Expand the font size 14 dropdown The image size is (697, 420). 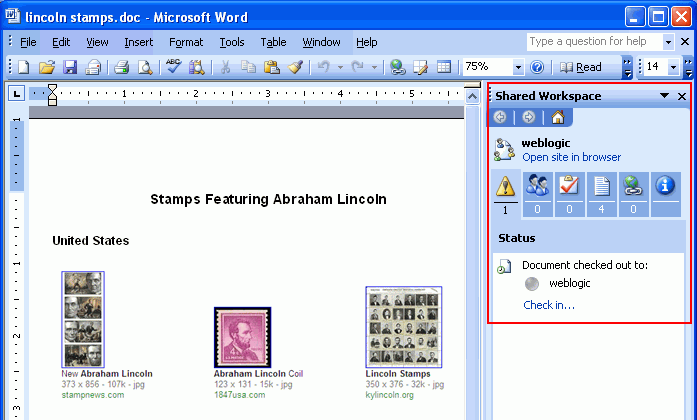point(673,68)
